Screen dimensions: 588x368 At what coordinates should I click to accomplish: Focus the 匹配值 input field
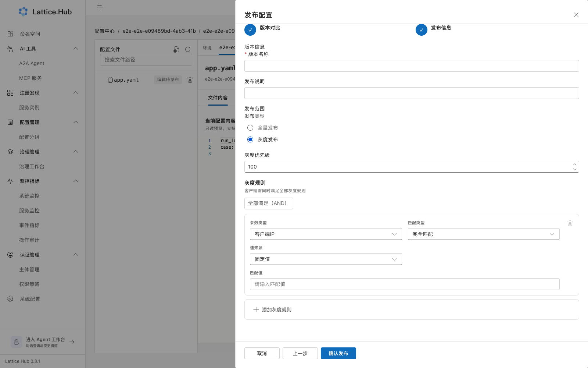coord(405,284)
